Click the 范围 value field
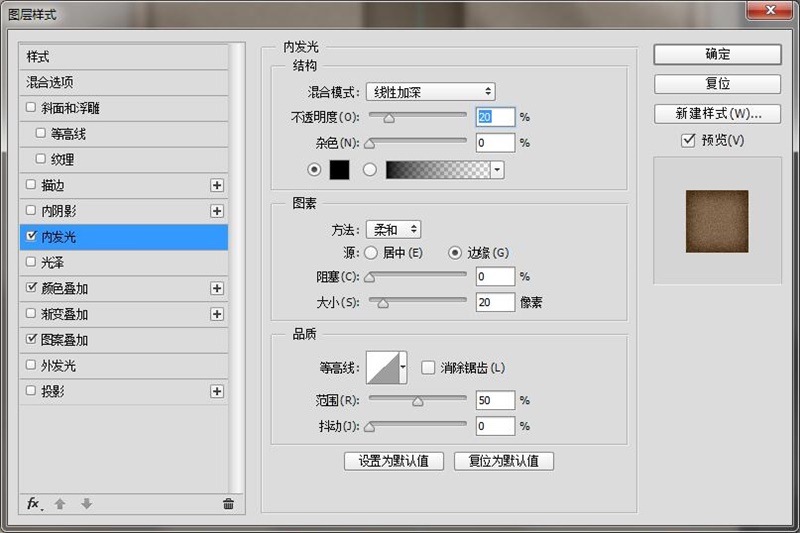Screen dimensions: 800x533 [495, 400]
